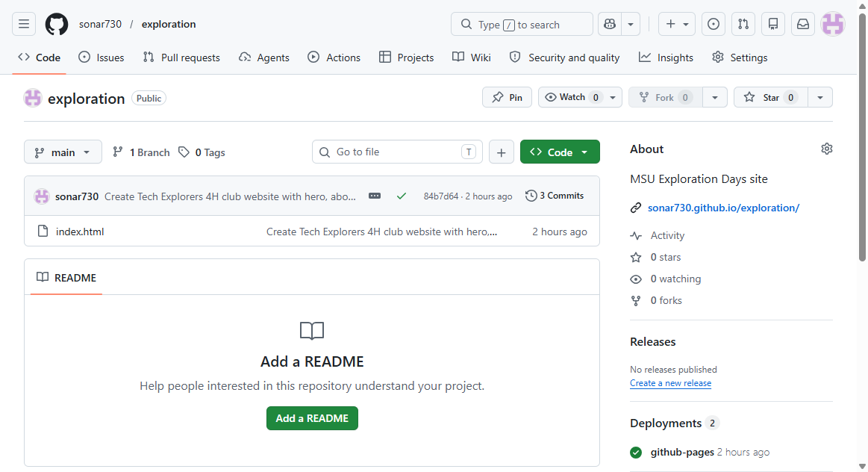Open index.html file
The width and height of the screenshot is (868, 472).
tap(80, 232)
